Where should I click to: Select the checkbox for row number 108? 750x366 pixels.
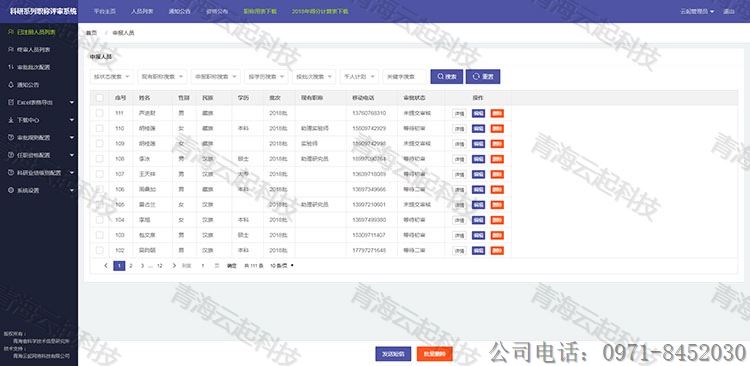(x=99, y=158)
